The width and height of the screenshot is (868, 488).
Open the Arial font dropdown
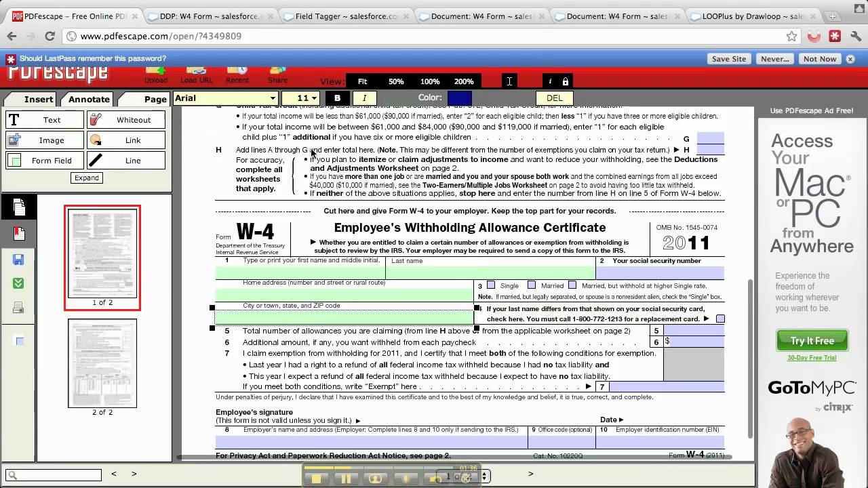pos(225,98)
